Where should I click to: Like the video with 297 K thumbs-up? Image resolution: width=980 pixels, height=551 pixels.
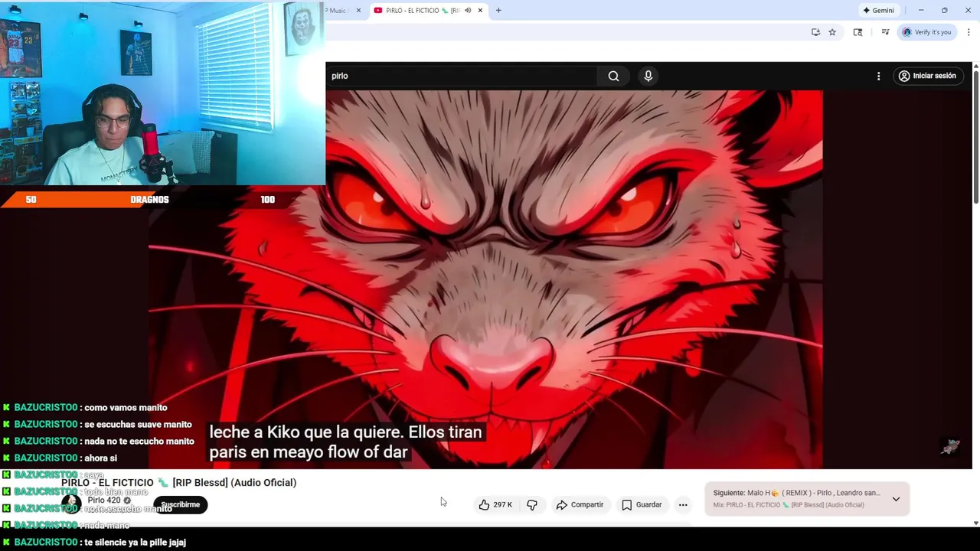(x=495, y=504)
